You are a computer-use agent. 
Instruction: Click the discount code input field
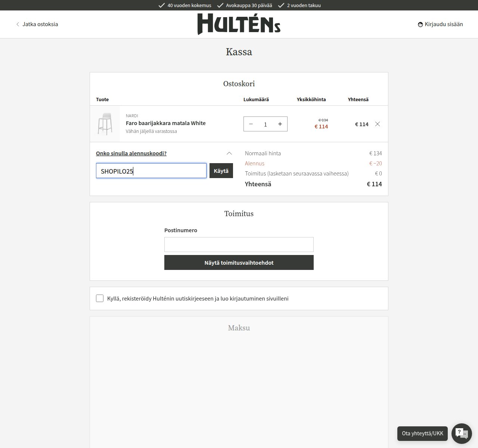pos(151,171)
